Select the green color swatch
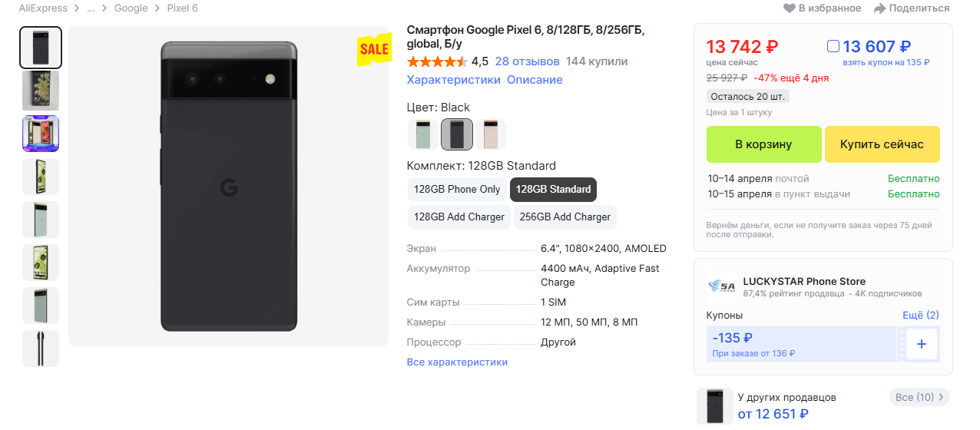This screenshot has height=430, width=980. click(x=422, y=134)
